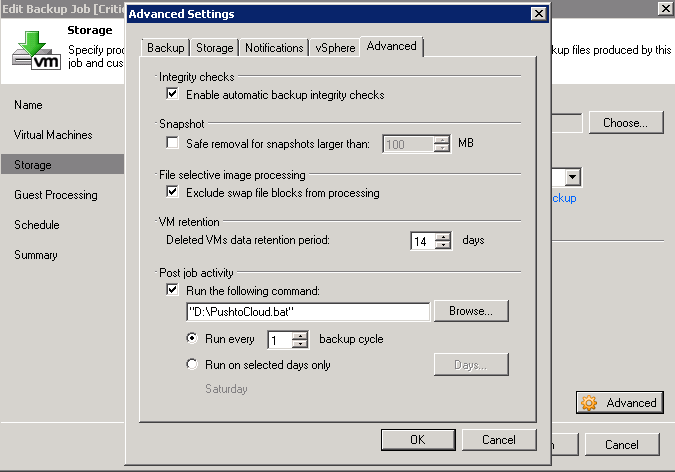Close the Advanced Settings dialog with X

coord(538,14)
